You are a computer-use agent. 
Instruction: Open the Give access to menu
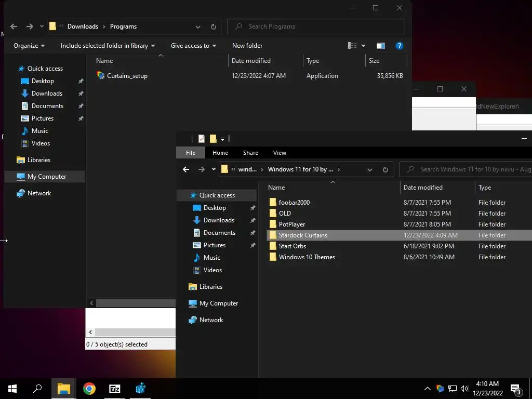coord(193,46)
